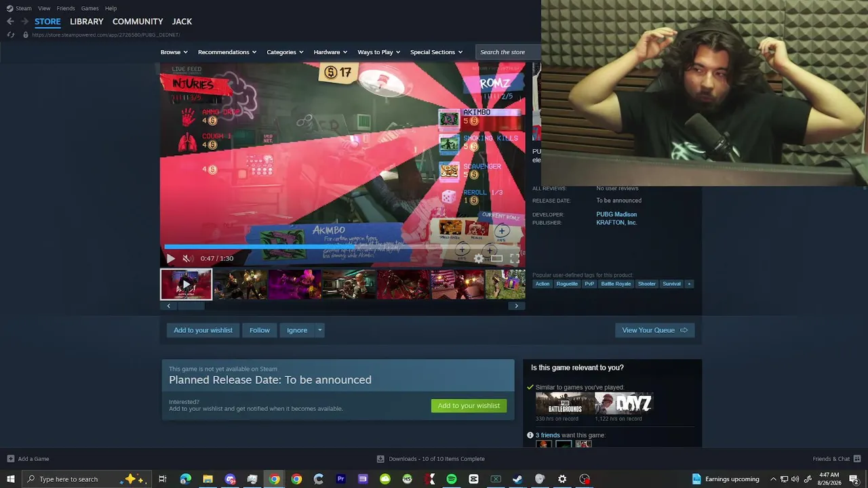Open the Help menu
The height and width of the screenshot is (488, 868).
click(111, 8)
